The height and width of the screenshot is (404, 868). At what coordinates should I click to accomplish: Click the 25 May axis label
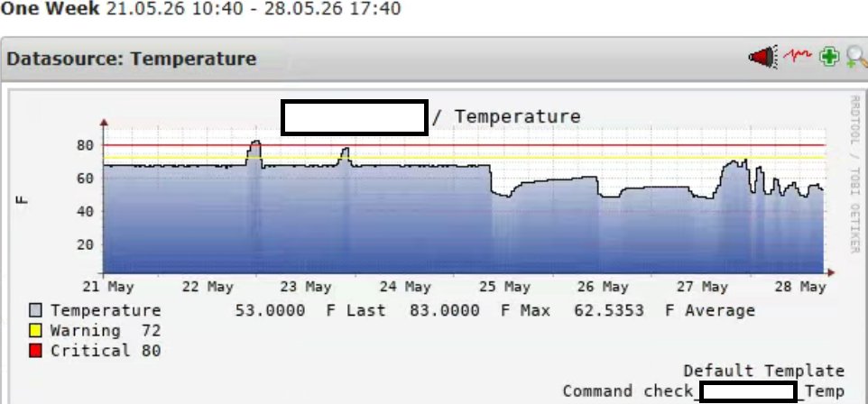505,288
